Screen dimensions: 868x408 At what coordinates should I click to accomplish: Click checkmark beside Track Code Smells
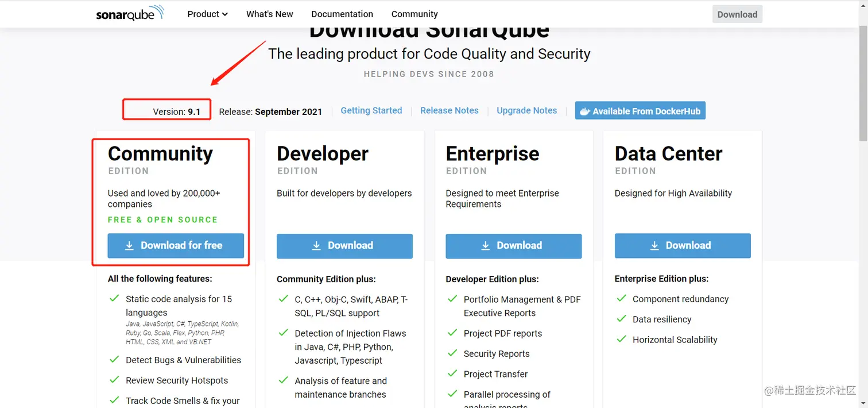coord(114,400)
